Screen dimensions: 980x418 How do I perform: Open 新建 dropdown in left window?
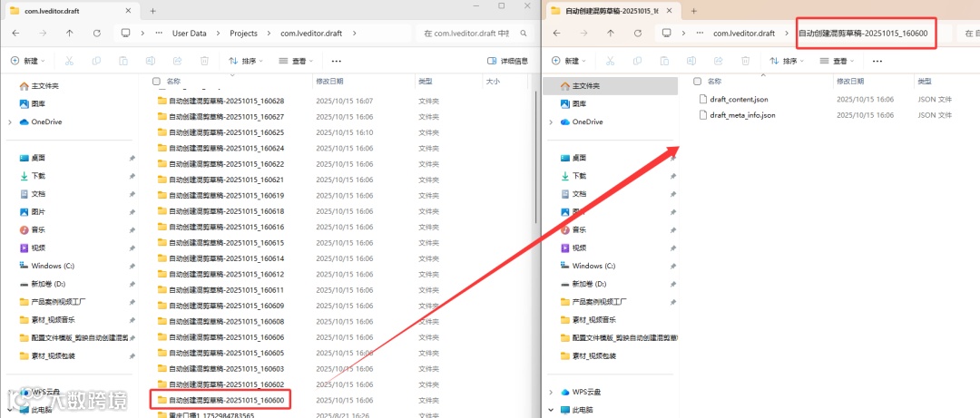pos(28,61)
